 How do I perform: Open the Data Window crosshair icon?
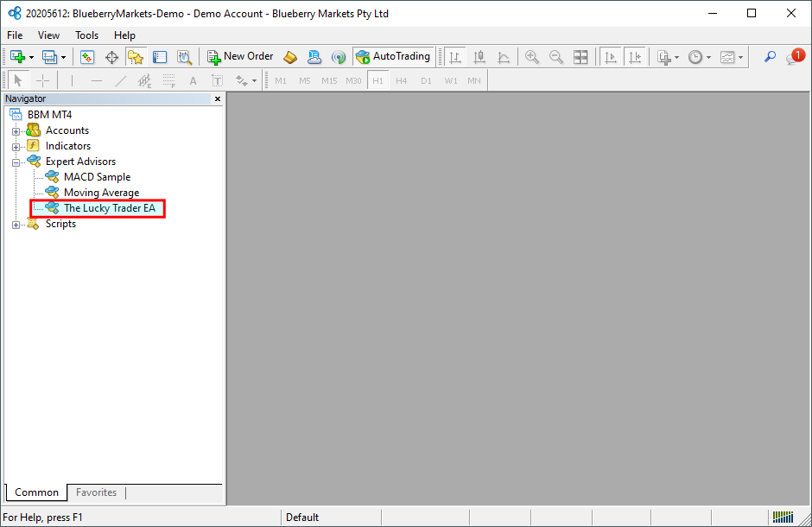click(111, 56)
